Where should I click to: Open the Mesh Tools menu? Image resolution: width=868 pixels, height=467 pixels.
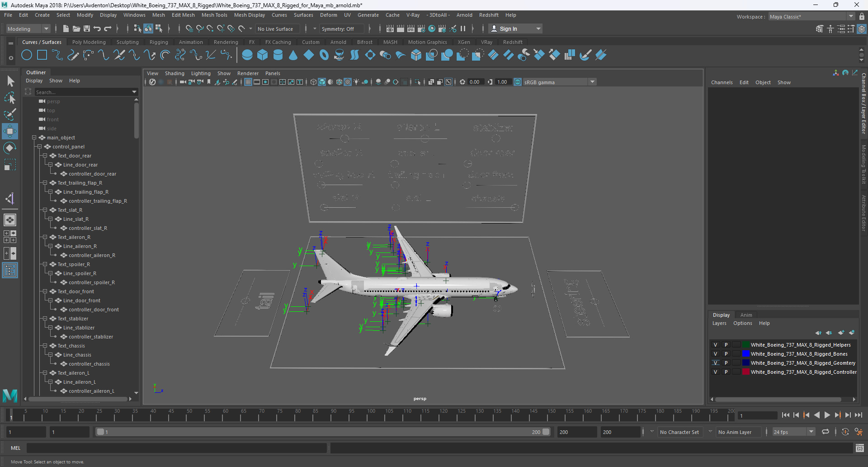coord(214,15)
